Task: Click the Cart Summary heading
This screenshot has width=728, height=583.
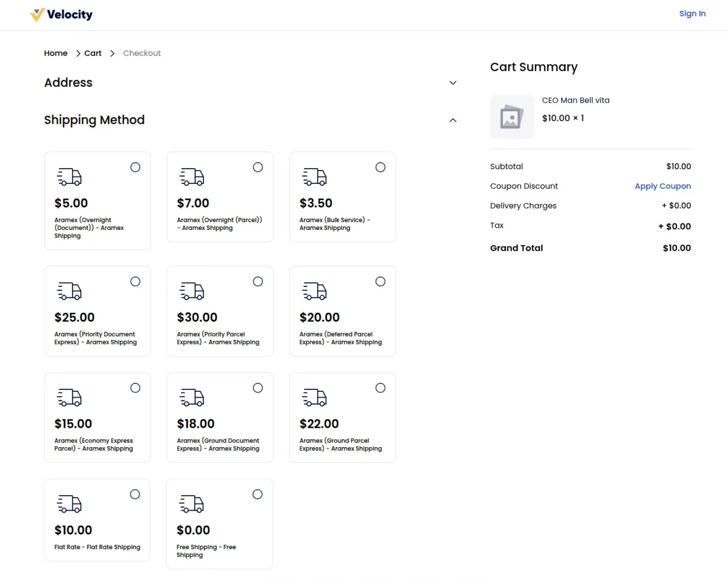Action: (534, 67)
